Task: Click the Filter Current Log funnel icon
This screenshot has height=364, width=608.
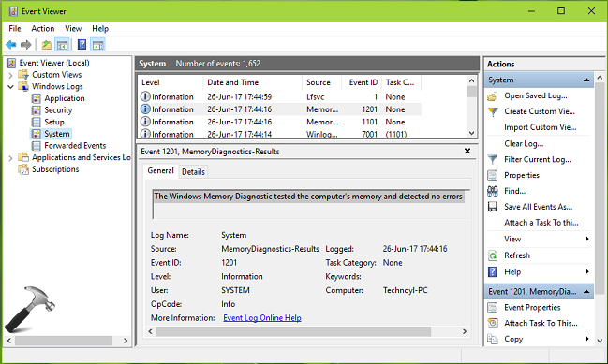Action: click(493, 159)
